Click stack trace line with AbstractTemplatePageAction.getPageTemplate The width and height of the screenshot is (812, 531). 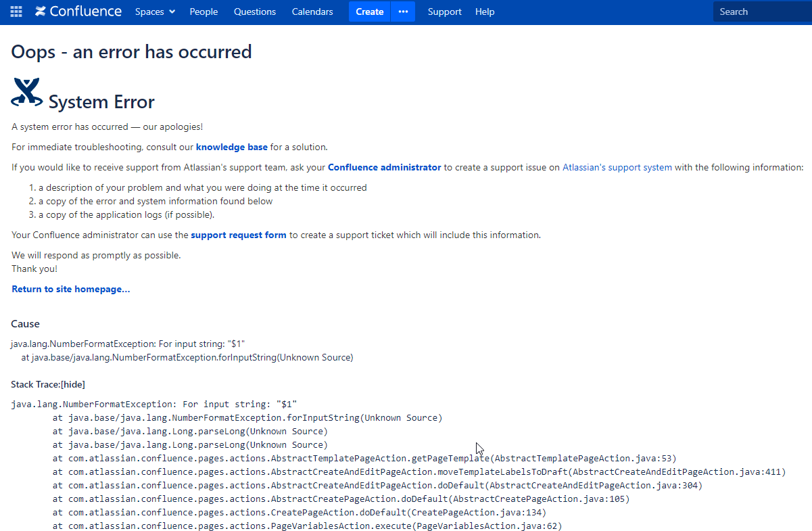tap(364, 459)
